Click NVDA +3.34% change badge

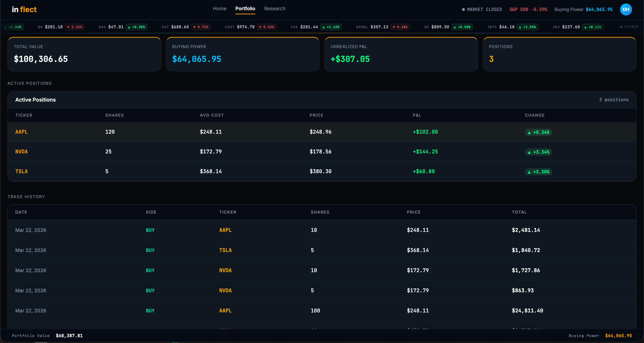pyautogui.click(x=538, y=152)
